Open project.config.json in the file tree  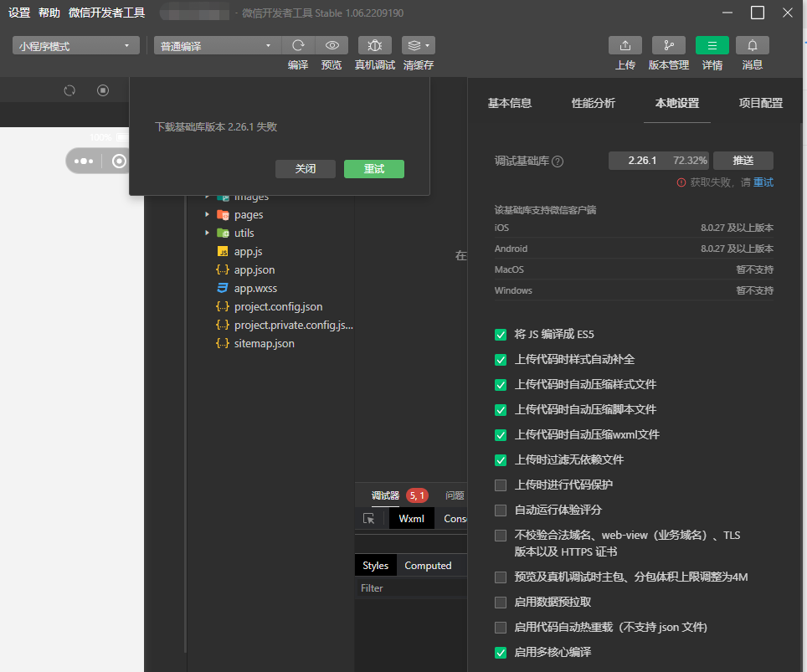(279, 306)
